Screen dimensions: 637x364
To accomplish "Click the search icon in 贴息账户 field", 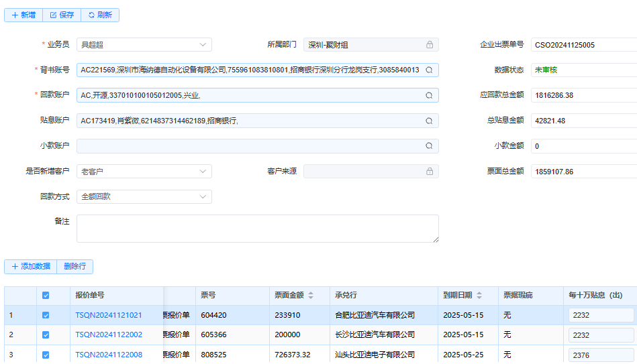I will [429, 121].
